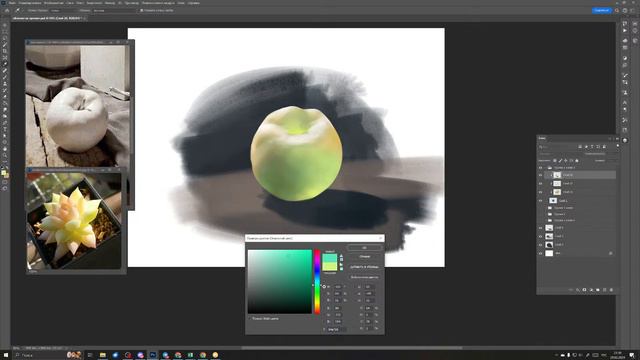Click the hex color input field
Image resolution: width=640 pixels, height=360 pixels.
click(x=337, y=329)
